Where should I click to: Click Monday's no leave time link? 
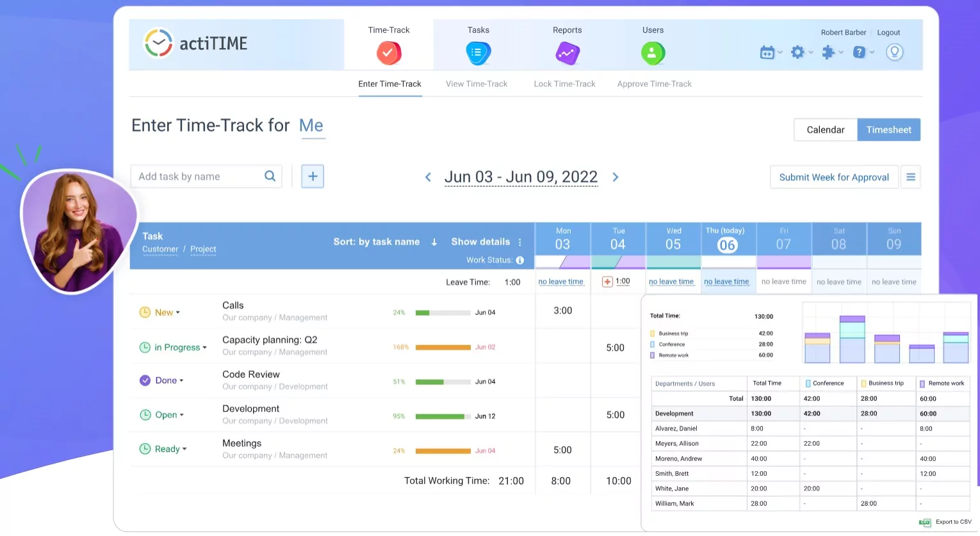561,282
